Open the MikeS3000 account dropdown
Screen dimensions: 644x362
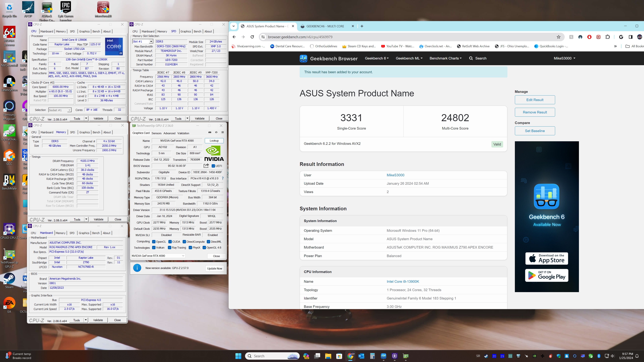point(565,58)
